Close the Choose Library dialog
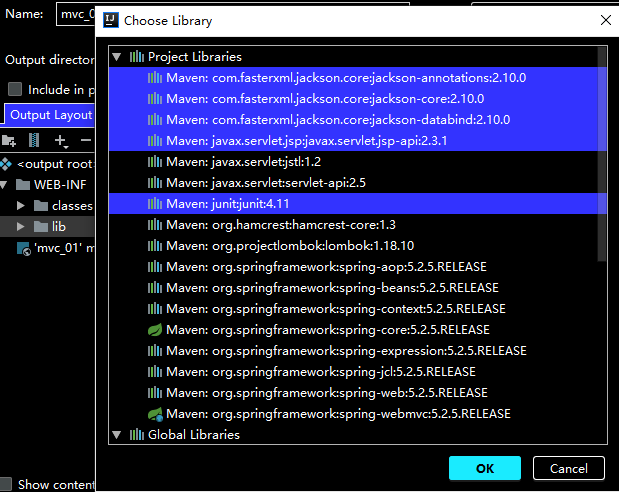 (606, 20)
